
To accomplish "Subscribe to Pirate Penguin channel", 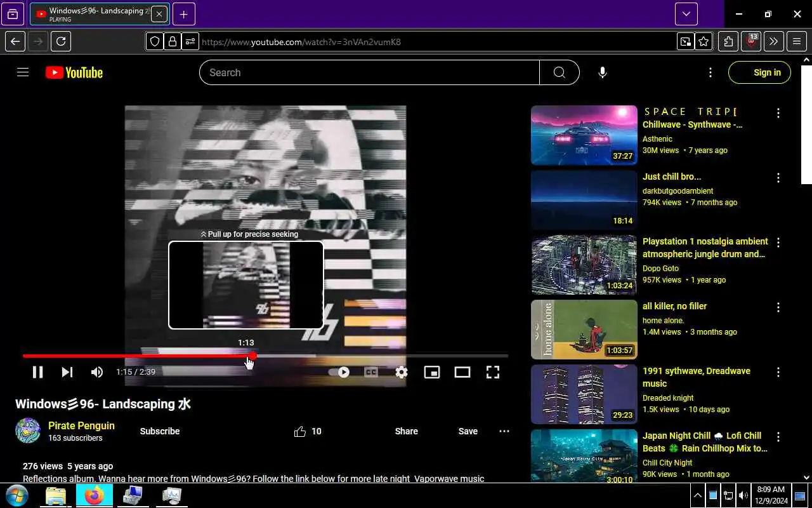I will [x=160, y=431].
